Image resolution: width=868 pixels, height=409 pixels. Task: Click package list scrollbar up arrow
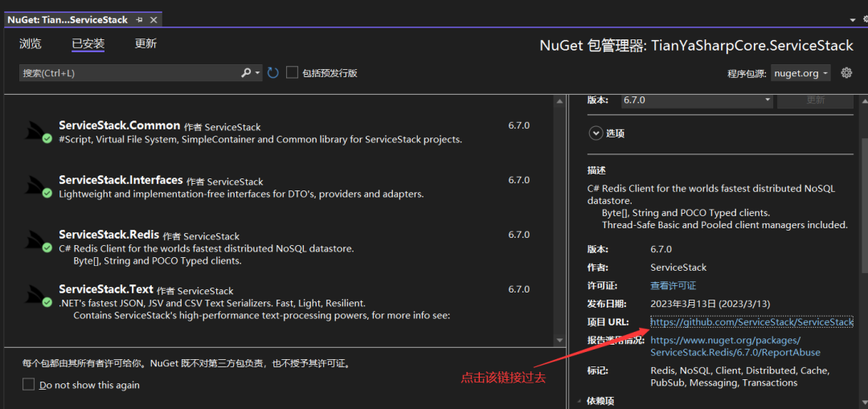(559, 101)
